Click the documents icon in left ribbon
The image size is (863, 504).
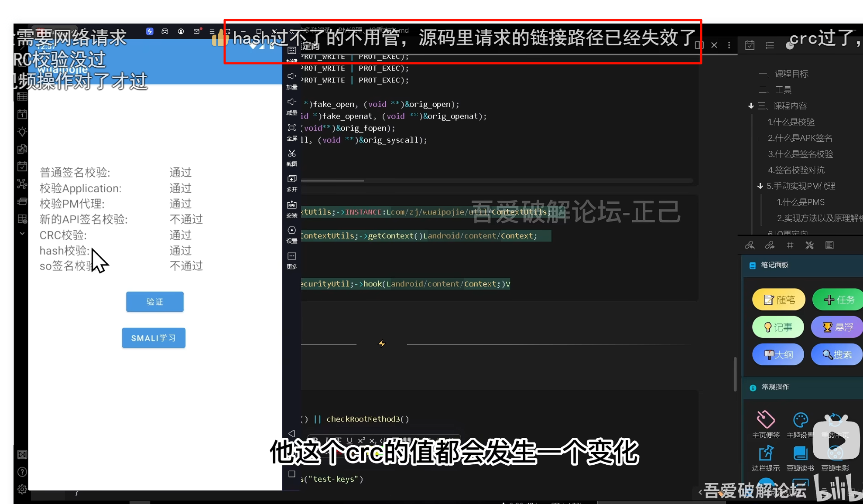pos(22,149)
